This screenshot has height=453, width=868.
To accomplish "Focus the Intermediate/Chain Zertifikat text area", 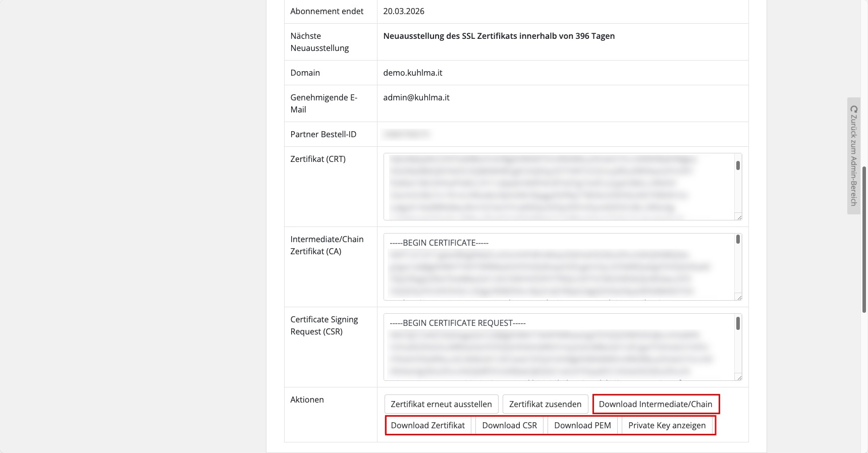I will pyautogui.click(x=563, y=267).
